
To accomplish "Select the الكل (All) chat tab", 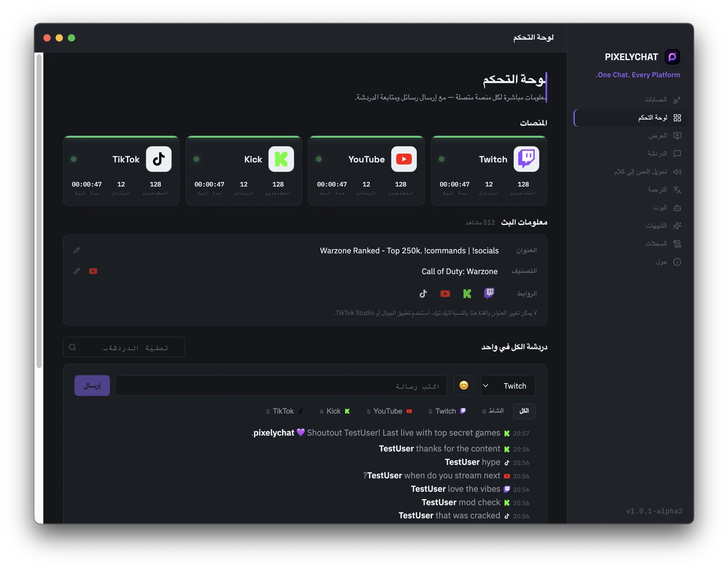I will pyautogui.click(x=524, y=411).
